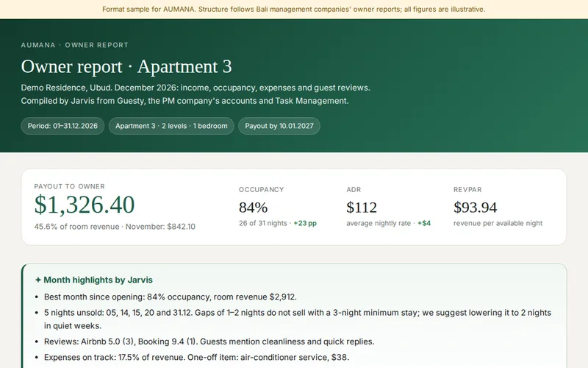Click the Owner report · Apartment 3 heading
Viewport: 588px width, 368px height.
[x=126, y=66]
